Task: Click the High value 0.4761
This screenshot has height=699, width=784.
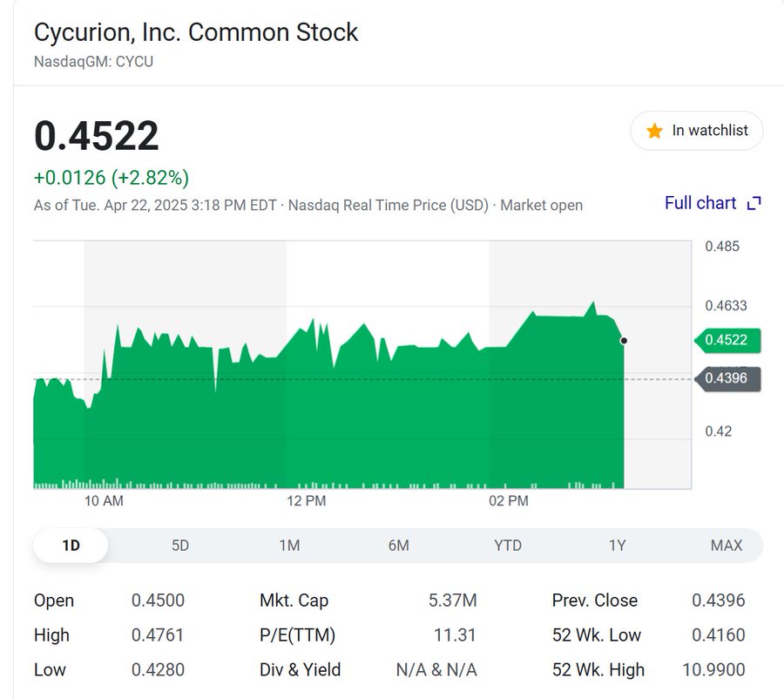Action: click(158, 635)
